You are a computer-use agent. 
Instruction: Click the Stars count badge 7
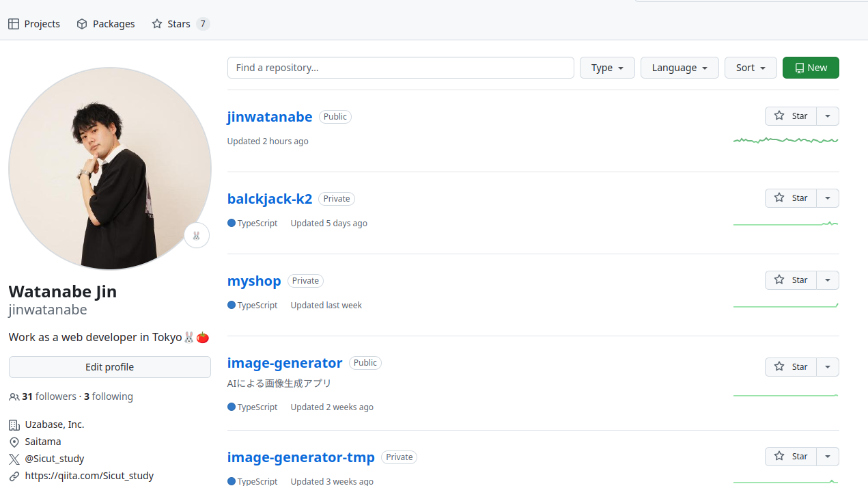coord(203,24)
